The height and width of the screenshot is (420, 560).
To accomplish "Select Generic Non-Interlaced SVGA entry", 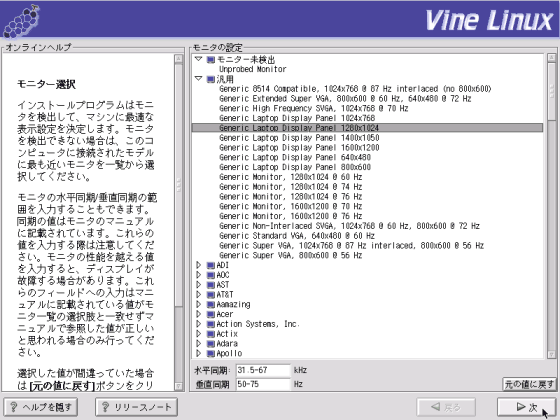I will coord(349,226).
